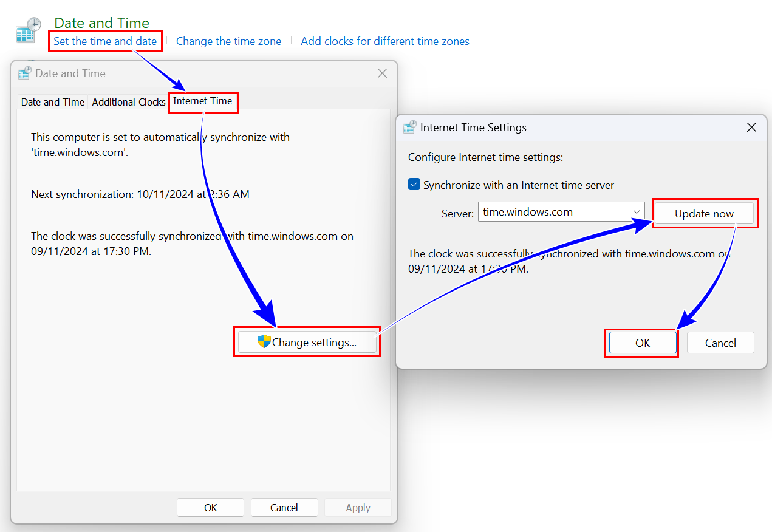Click the UAC shield icon on Change settings
This screenshot has height=532, width=772.
click(264, 341)
